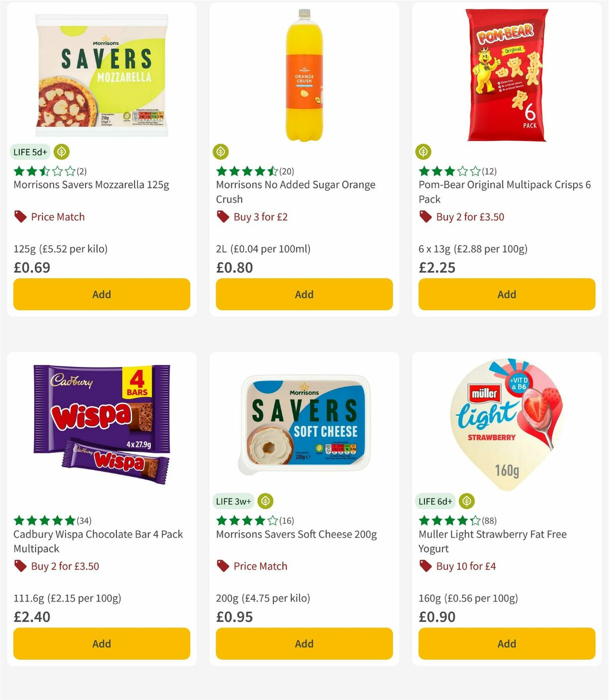Viewport: 609px width, 700px height.
Task: Click the red price tag icon on Wispa offer
Action: pos(19,565)
